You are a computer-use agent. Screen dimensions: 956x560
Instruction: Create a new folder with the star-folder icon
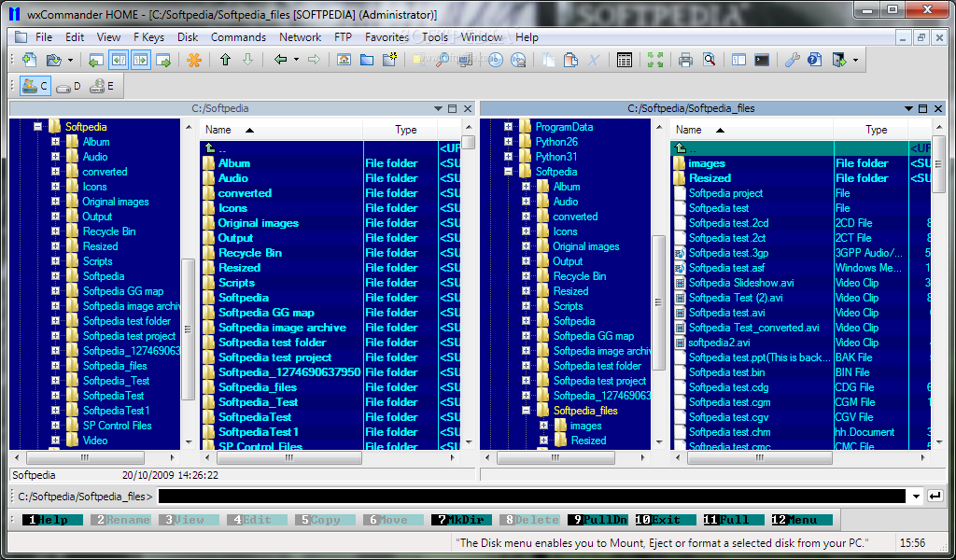[x=389, y=60]
